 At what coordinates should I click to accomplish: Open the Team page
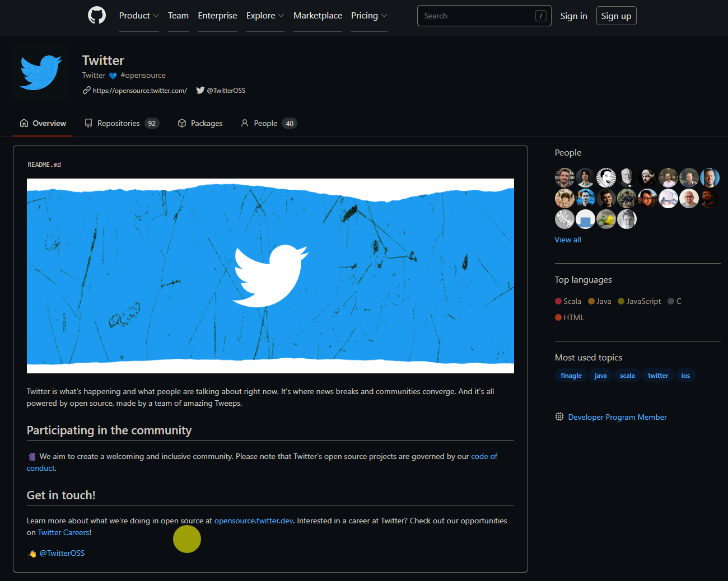click(x=178, y=16)
